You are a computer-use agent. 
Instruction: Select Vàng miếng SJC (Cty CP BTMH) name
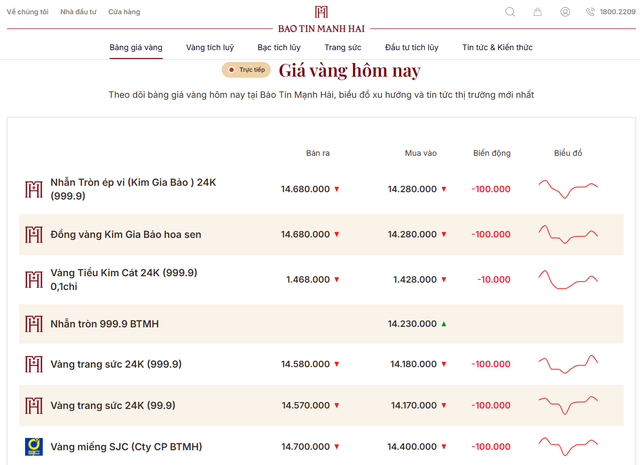(x=126, y=447)
